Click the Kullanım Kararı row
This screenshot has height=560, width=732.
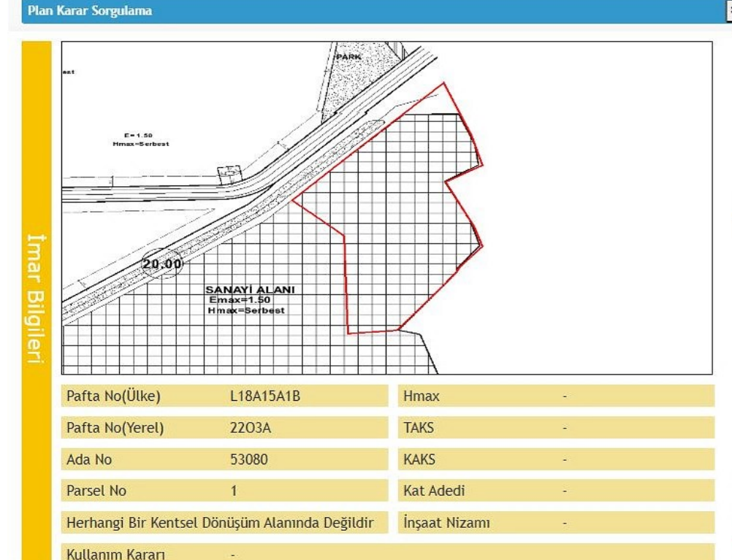click(x=387, y=553)
